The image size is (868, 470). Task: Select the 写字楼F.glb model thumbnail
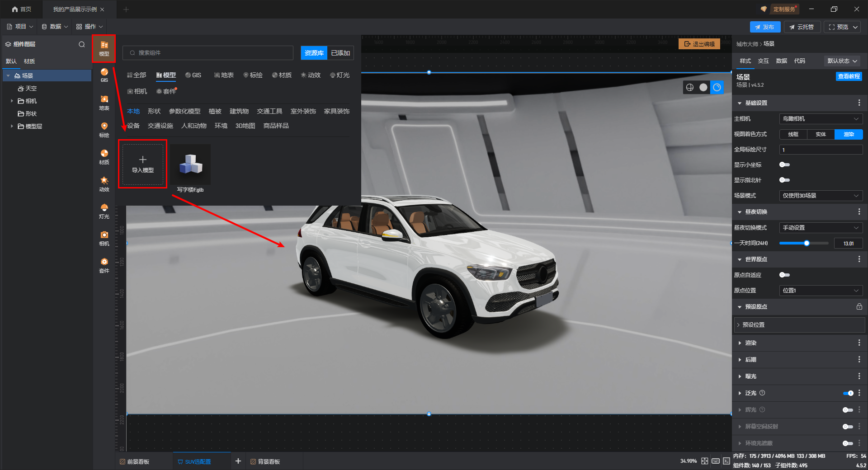(x=190, y=164)
